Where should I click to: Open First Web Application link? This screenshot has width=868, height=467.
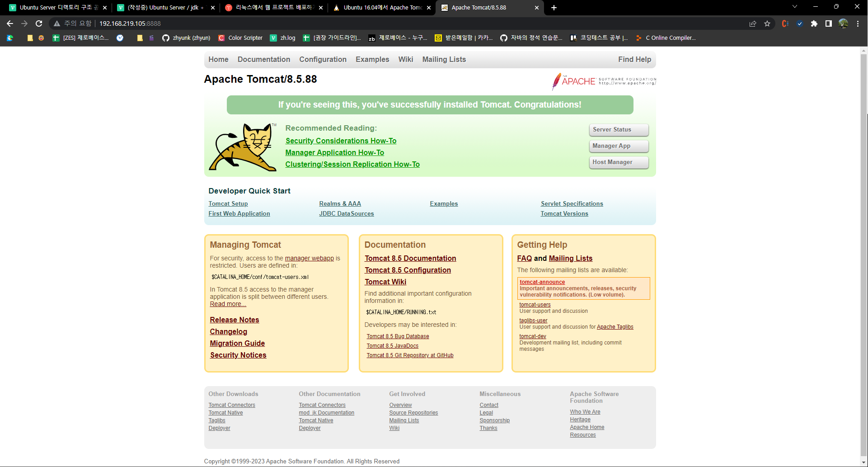(239, 214)
